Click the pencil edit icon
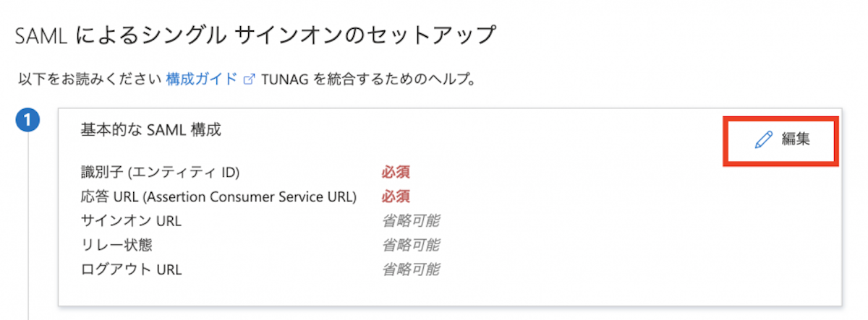 coord(763,140)
